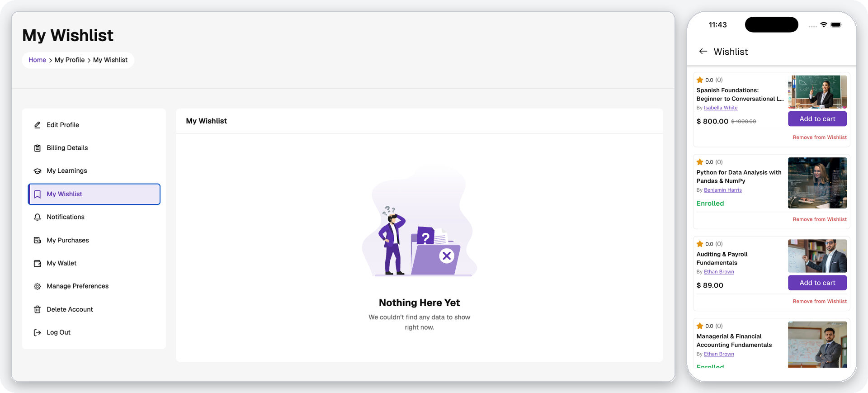
Task: Select My Profile in the breadcrumb
Action: [x=70, y=60]
